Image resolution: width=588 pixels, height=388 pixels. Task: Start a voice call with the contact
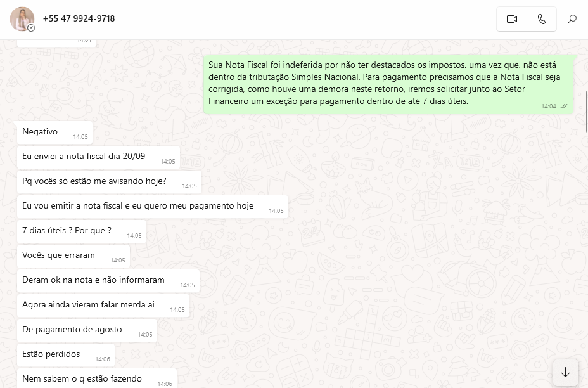[x=542, y=19]
